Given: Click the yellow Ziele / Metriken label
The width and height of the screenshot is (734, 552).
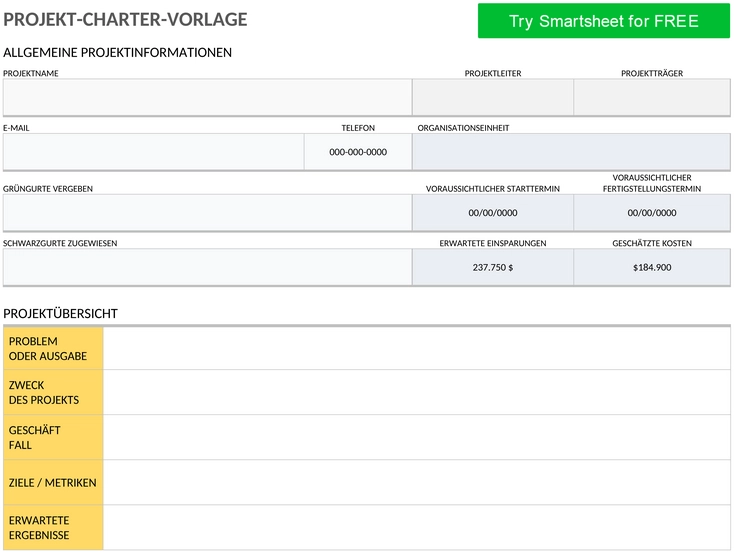Looking at the screenshot, I should click(53, 482).
